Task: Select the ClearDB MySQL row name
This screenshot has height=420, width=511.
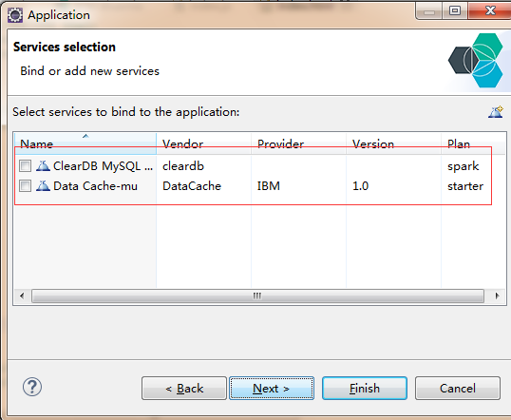Action: [x=103, y=166]
